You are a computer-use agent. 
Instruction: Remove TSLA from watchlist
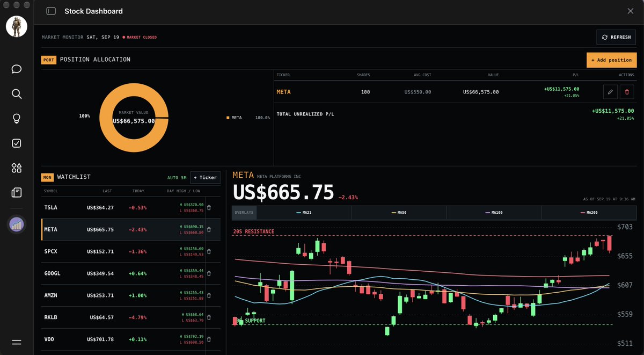[x=209, y=207]
